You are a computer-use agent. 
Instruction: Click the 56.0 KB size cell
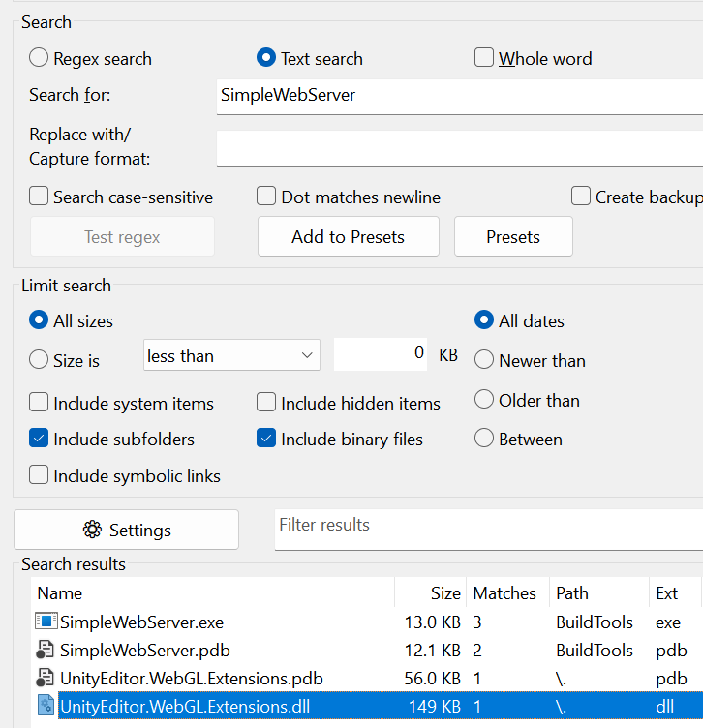coord(432,679)
